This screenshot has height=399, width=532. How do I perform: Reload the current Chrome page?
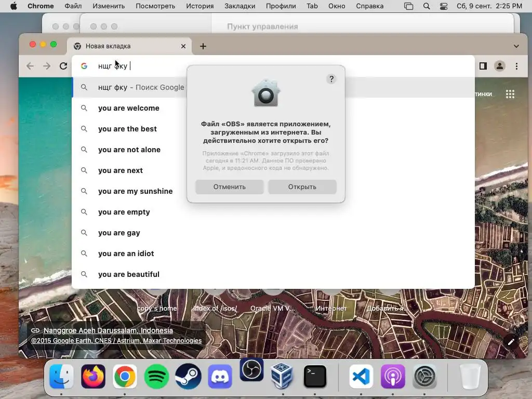tap(63, 66)
